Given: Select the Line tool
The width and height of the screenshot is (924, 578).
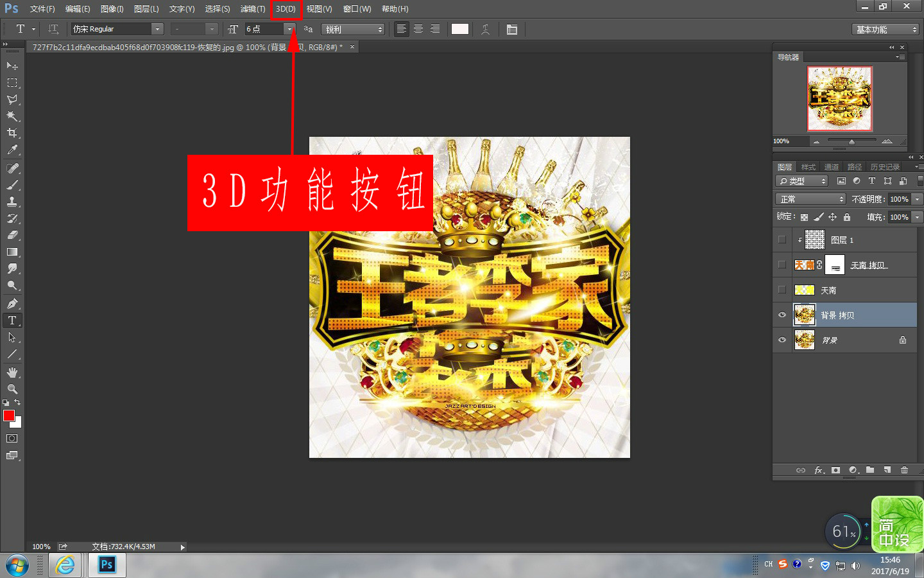Looking at the screenshot, I should (x=12, y=354).
